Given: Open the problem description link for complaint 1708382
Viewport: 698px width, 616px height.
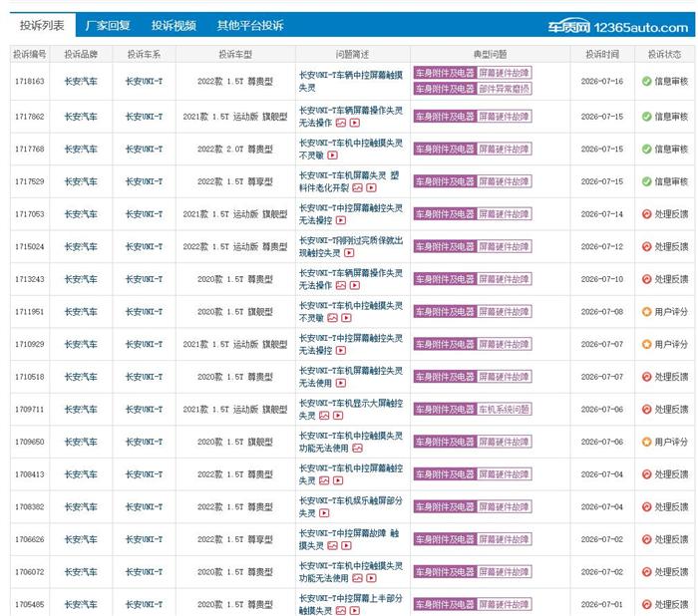Looking at the screenshot, I should point(350,507).
